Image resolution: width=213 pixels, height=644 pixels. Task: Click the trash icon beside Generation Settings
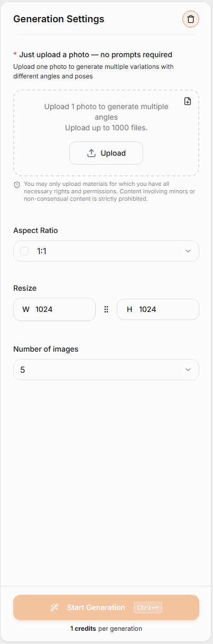point(191,19)
